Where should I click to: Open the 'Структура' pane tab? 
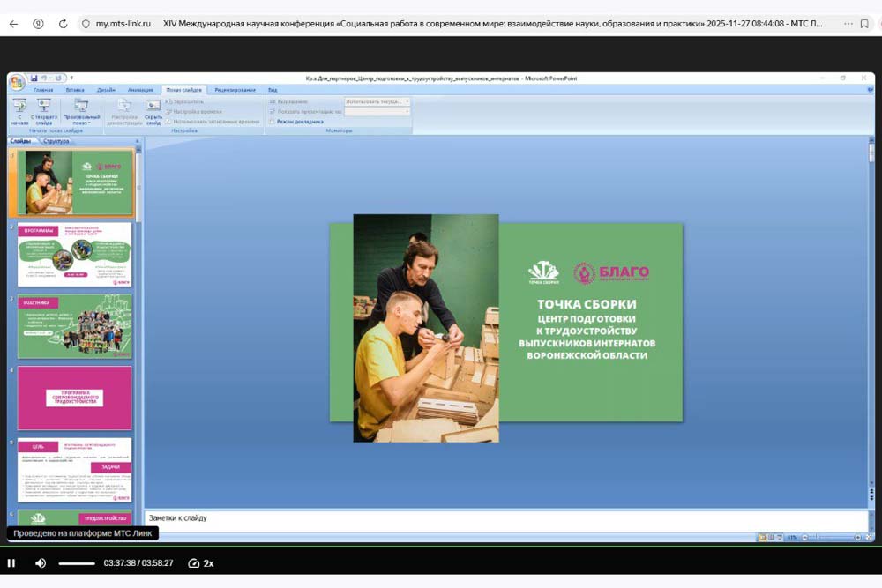click(x=56, y=141)
